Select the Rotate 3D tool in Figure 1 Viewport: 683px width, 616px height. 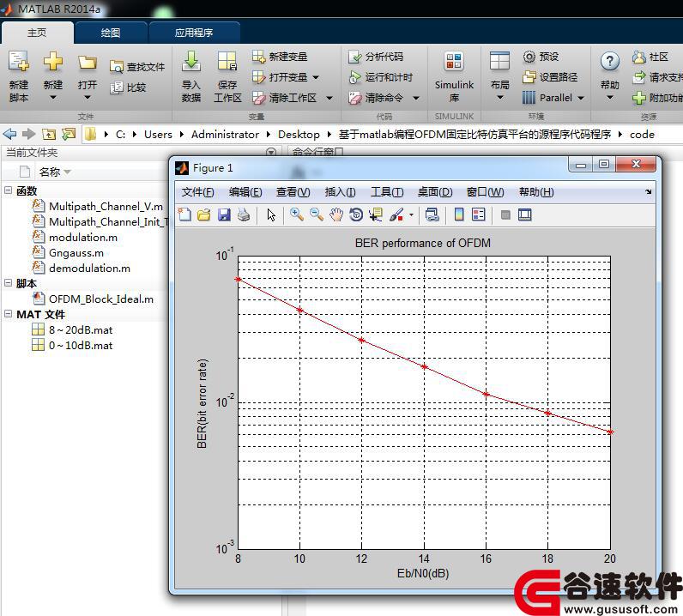point(356,214)
